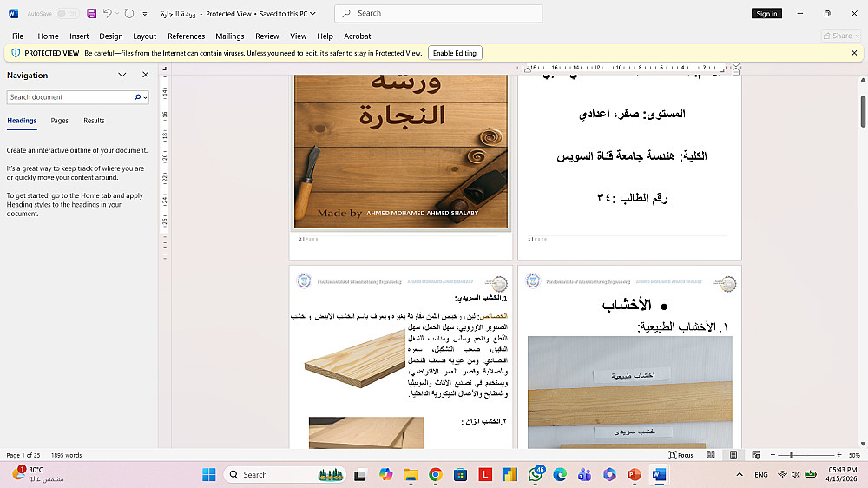Click the Redo icon in Quick Access
This screenshot has width=868, height=488.
pos(129,14)
